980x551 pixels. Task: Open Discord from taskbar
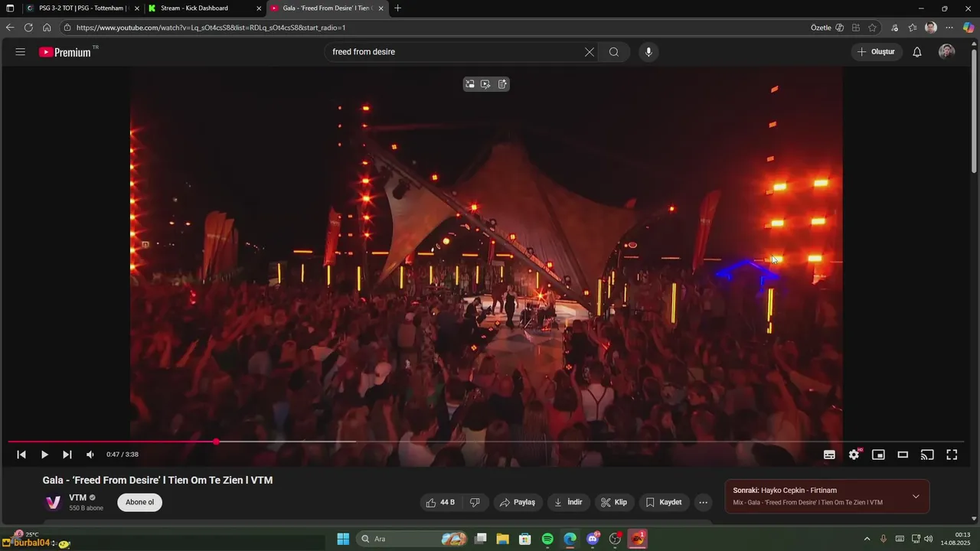click(593, 539)
